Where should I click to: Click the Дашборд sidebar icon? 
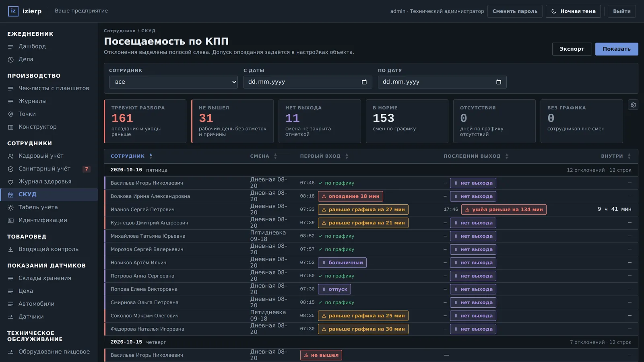point(11,47)
